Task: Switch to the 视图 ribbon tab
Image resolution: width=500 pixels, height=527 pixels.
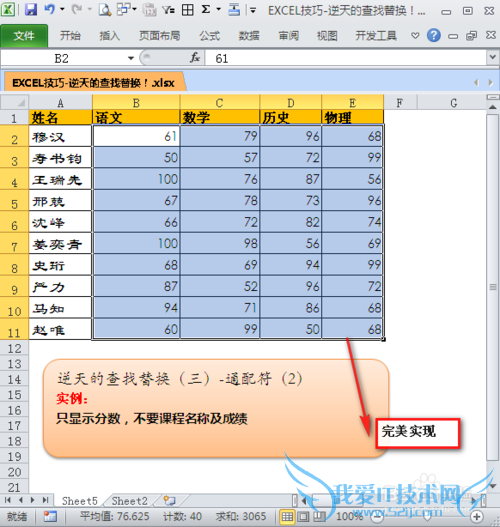Action: 327,36
